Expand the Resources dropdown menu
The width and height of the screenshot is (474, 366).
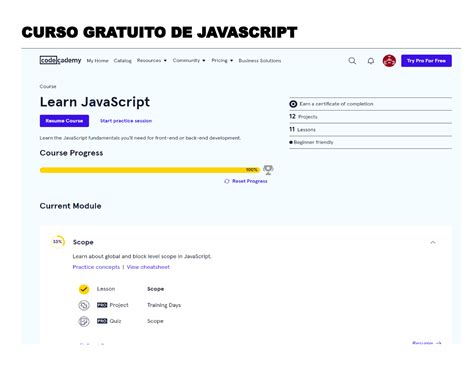point(152,60)
